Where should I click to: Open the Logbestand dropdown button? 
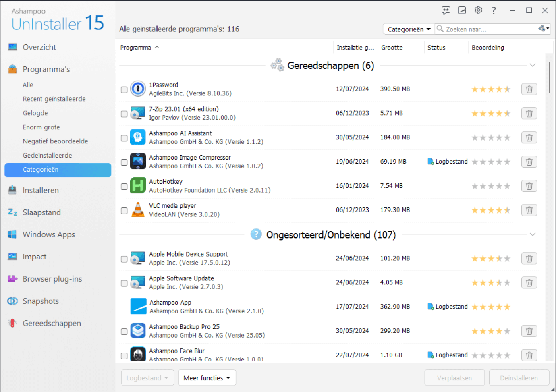[147, 378]
